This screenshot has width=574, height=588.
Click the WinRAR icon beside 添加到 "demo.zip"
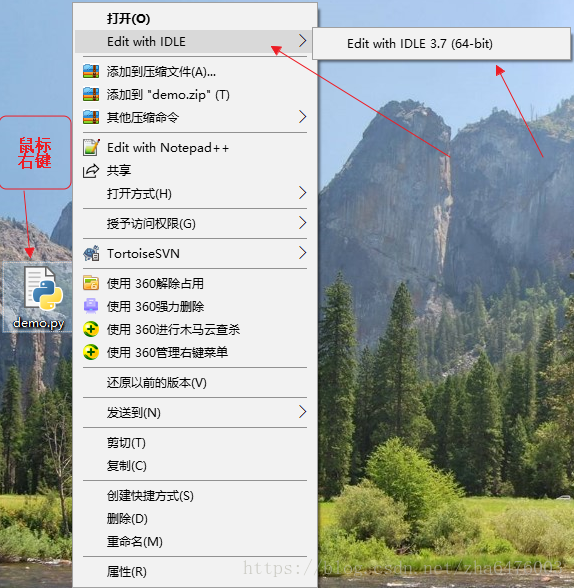91,94
